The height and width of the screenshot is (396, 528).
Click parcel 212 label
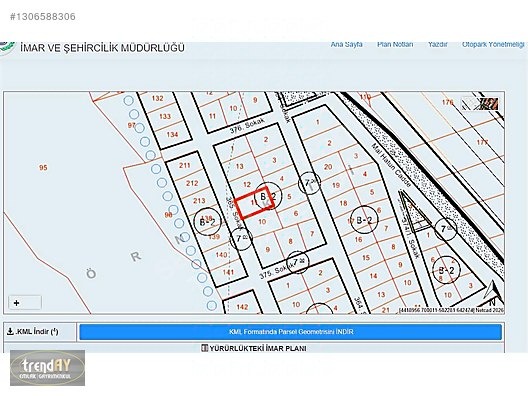[x=192, y=183]
